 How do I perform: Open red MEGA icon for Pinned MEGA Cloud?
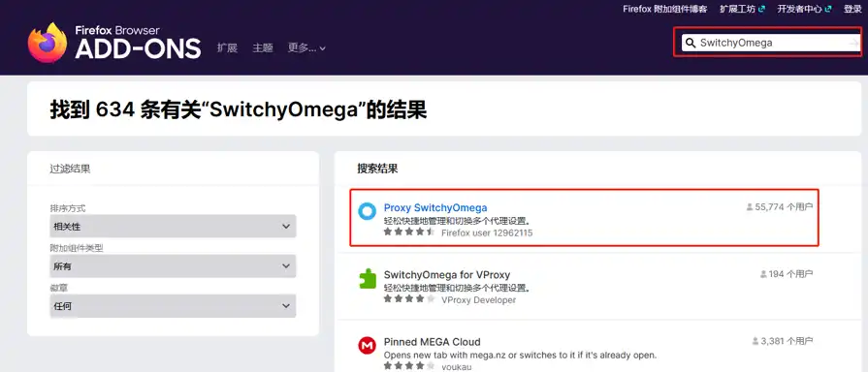click(367, 346)
